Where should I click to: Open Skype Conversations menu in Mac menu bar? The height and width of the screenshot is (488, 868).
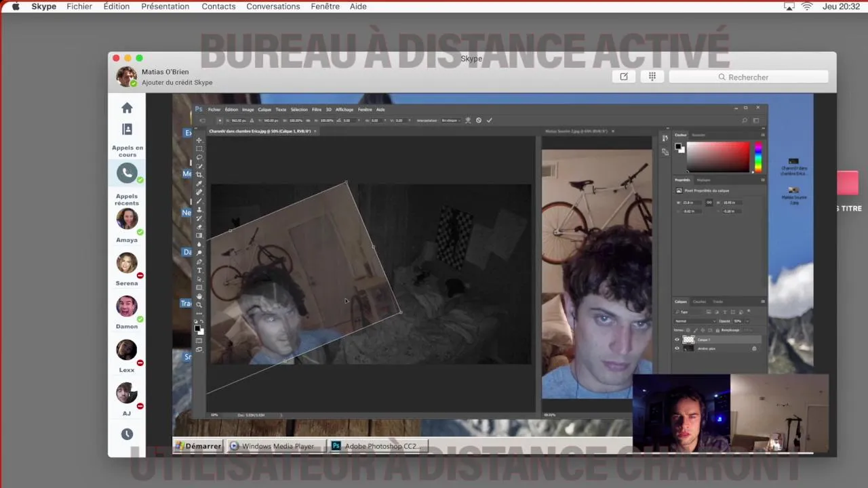coord(273,6)
